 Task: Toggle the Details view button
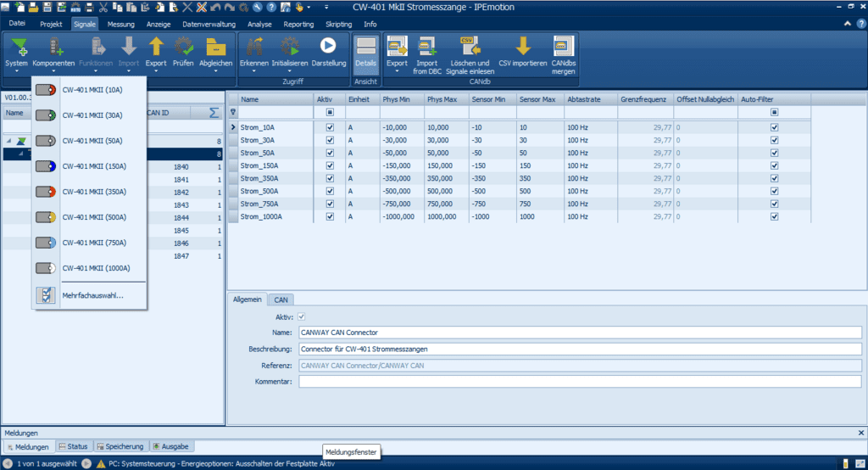coord(365,49)
